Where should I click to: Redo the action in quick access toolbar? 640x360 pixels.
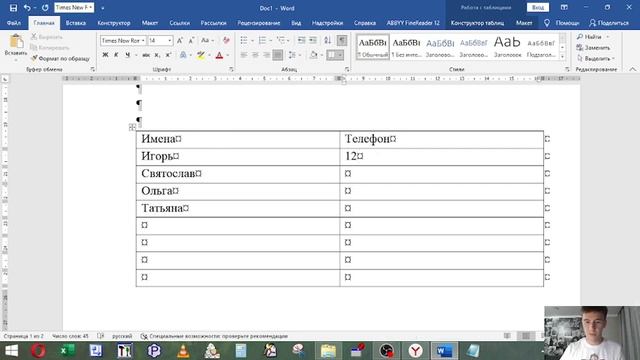(x=45, y=8)
